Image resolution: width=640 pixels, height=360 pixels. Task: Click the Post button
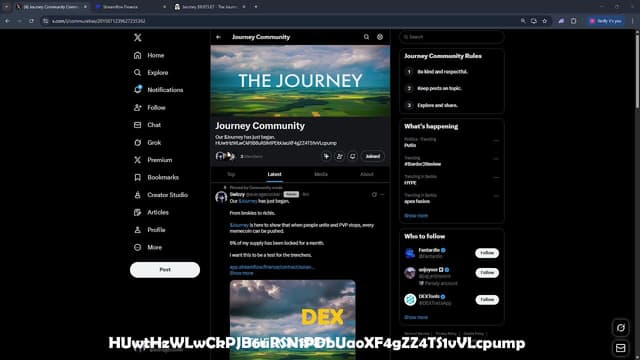[x=165, y=270]
